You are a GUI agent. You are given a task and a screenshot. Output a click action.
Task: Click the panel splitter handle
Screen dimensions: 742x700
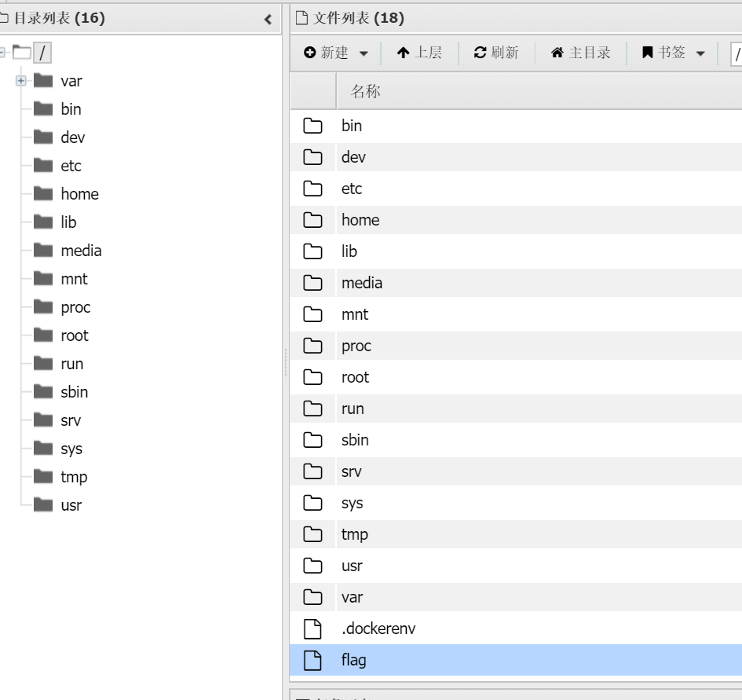click(x=286, y=362)
